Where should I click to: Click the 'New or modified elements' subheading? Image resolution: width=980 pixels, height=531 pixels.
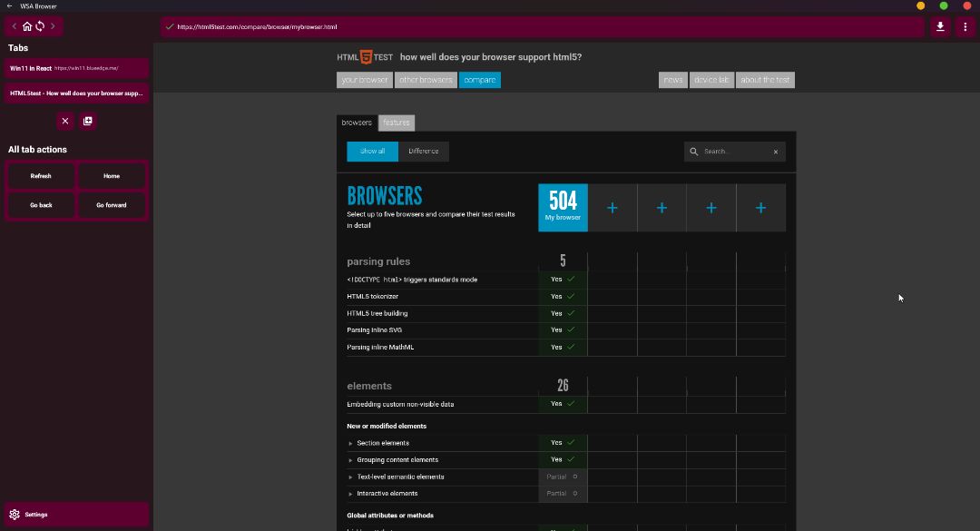coord(387,427)
